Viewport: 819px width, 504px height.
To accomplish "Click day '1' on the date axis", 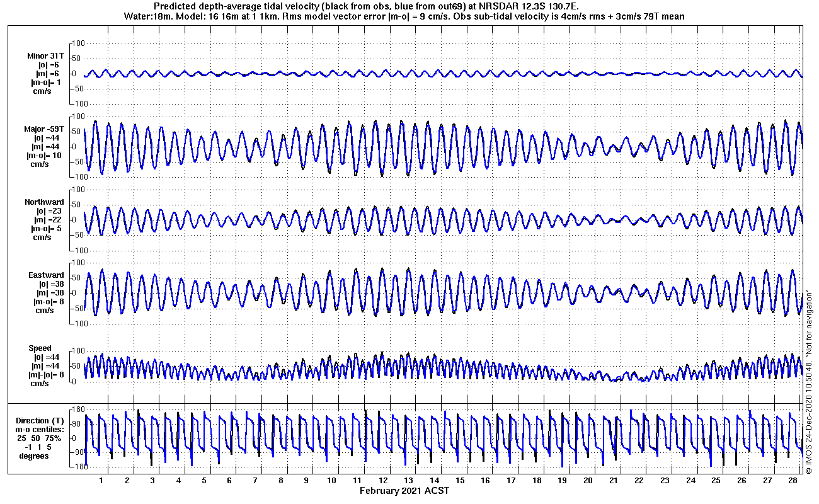I will 101,481.
